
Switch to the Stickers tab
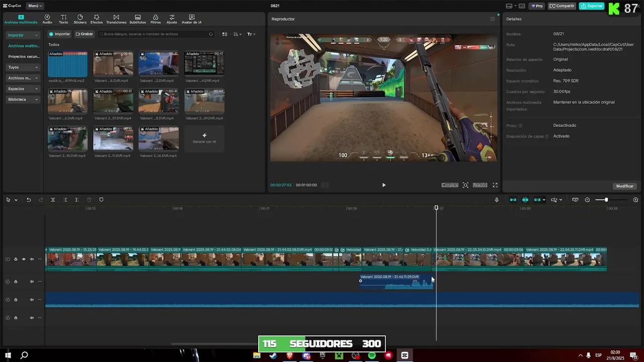[x=80, y=19]
